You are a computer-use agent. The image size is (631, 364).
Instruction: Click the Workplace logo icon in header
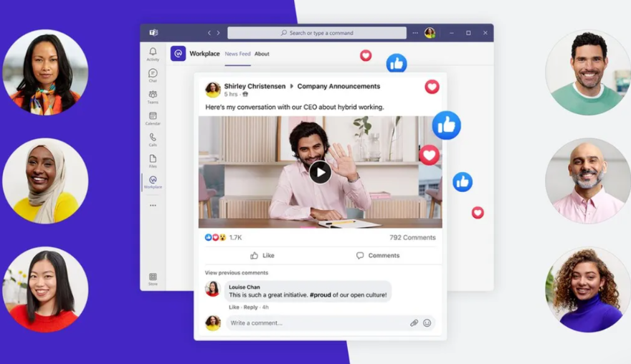point(178,54)
